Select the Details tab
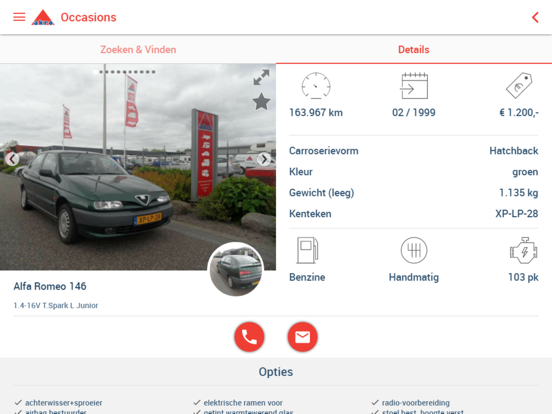Screen dimensions: 552x414 click(x=414, y=50)
